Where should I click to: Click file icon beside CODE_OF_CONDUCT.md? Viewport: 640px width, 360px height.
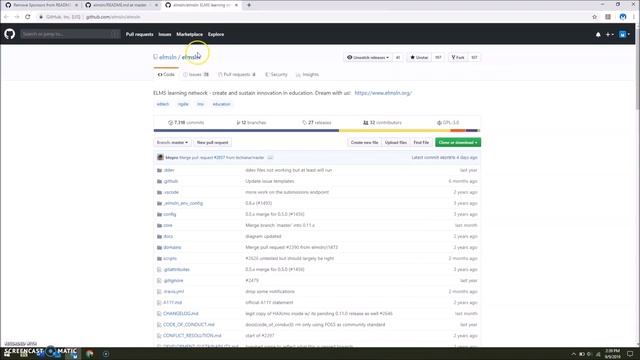[x=159, y=324]
